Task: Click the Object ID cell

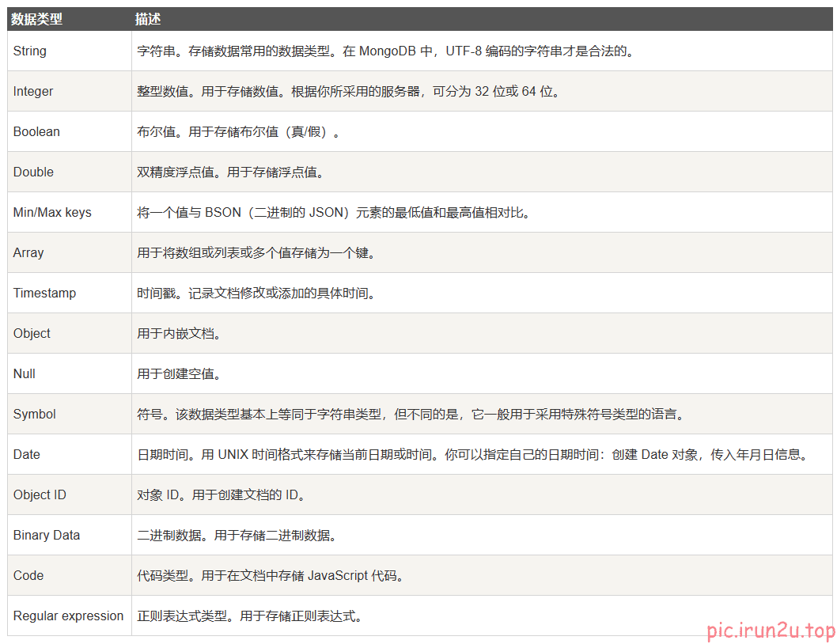Action: click(40, 495)
